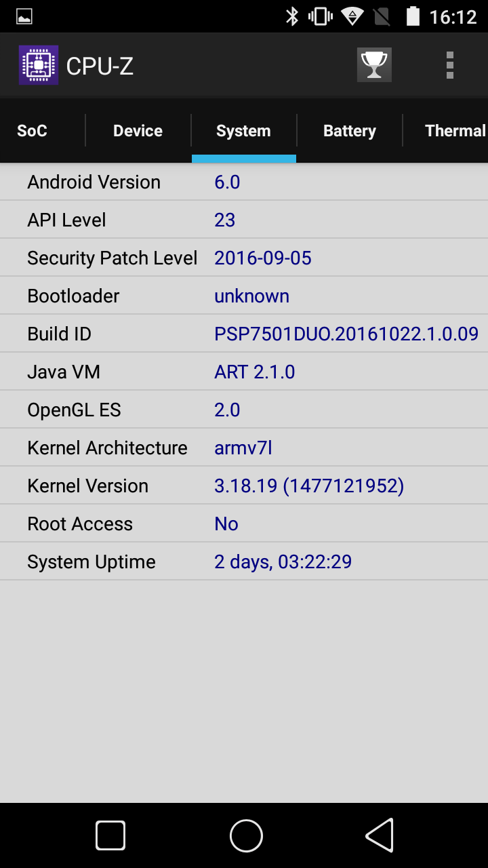Tap the vibrate mode status icon
Screen dimensions: 488x868
[320, 16]
